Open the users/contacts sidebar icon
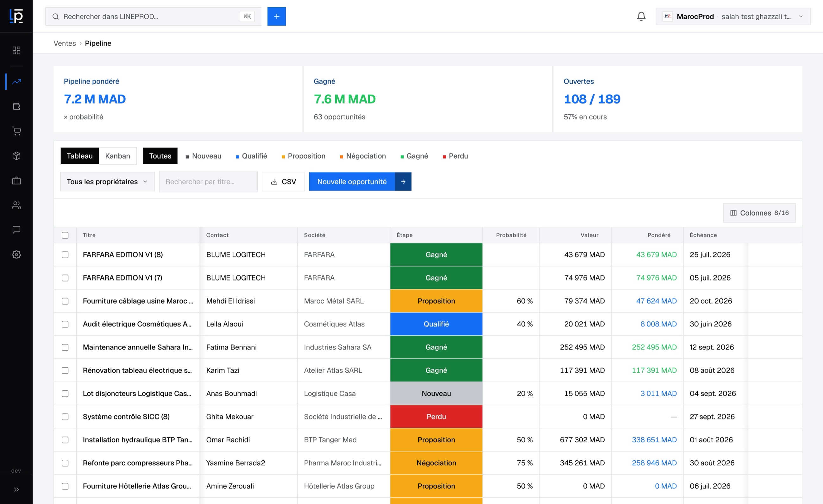823x504 pixels. click(x=16, y=205)
